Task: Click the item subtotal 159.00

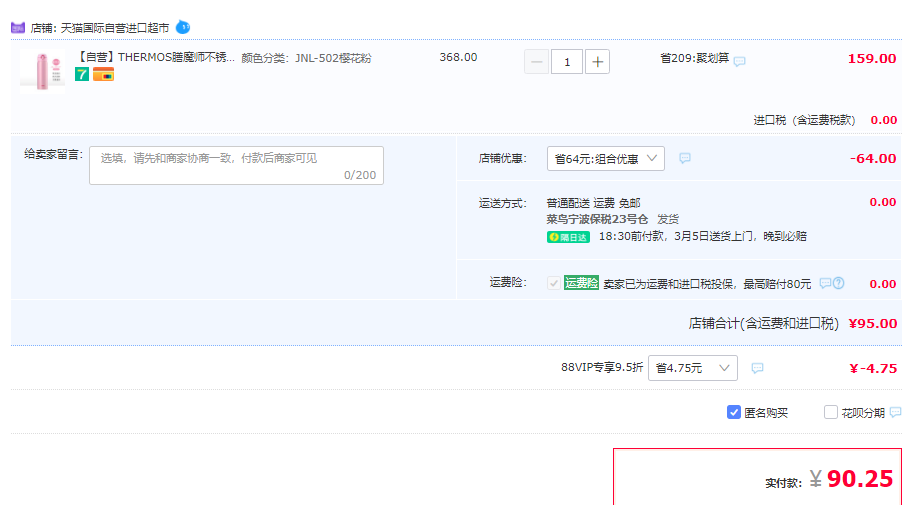Action: point(872,58)
